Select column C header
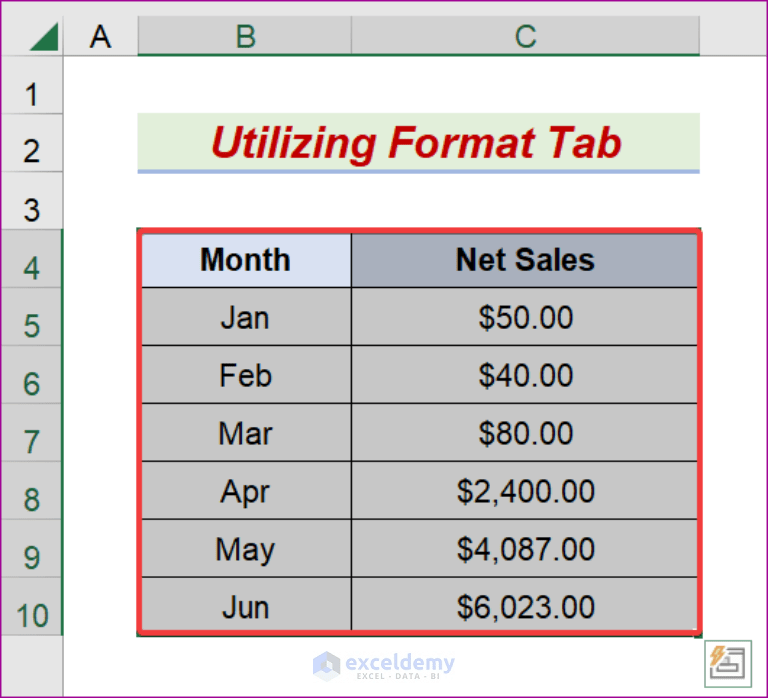Image resolution: width=768 pixels, height=698 pixels. (526, 36)
